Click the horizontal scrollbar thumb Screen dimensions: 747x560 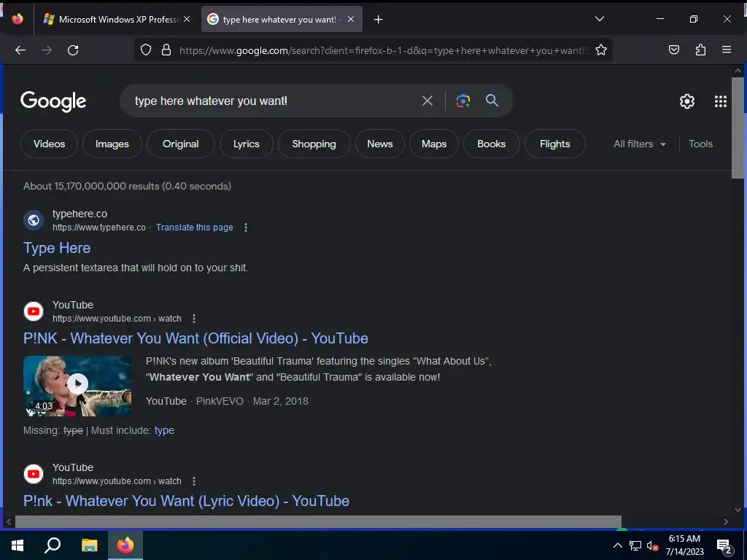tap(318, 521)
